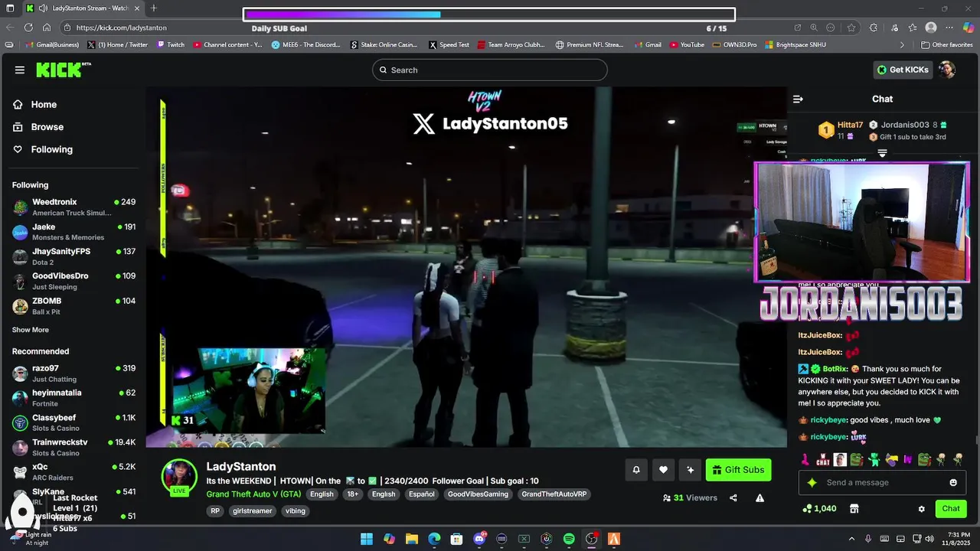Select the girlstreamer tag
Screen dimensions: 980x551
pyautogui.click(x=253, y=511)
